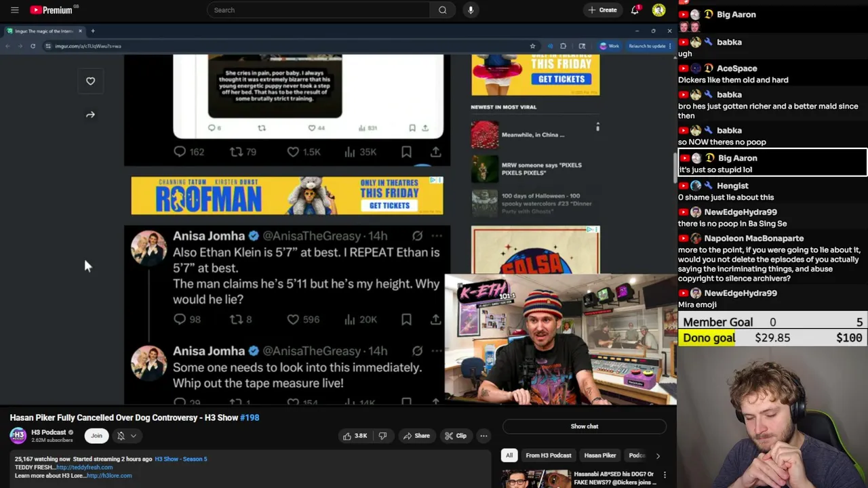This screenshot has width=868, height=488.
Task: Switch to Imgur browser tab
Action: tap(44, 31)
